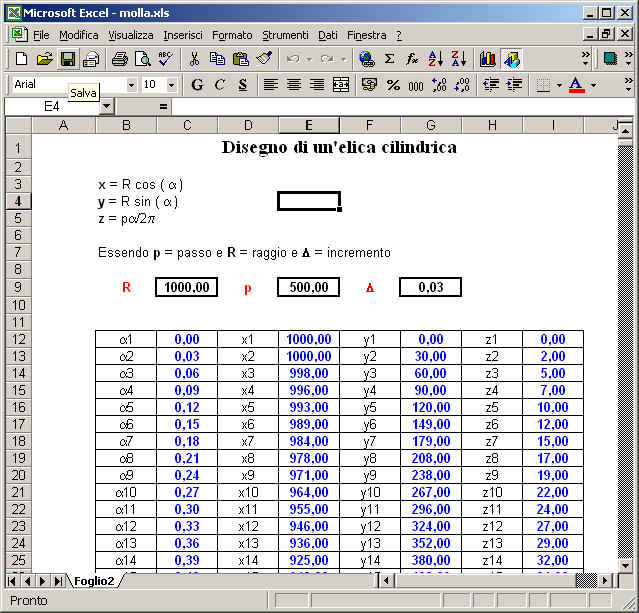Expand the Undo history dropdown
639x613 pixels.
point(309,60)
